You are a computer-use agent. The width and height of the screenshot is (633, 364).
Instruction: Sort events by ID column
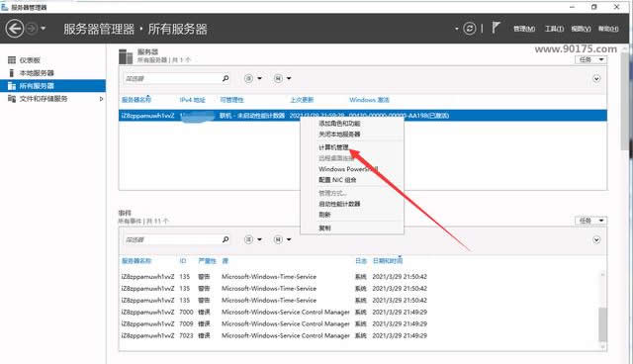coord(183,261)
